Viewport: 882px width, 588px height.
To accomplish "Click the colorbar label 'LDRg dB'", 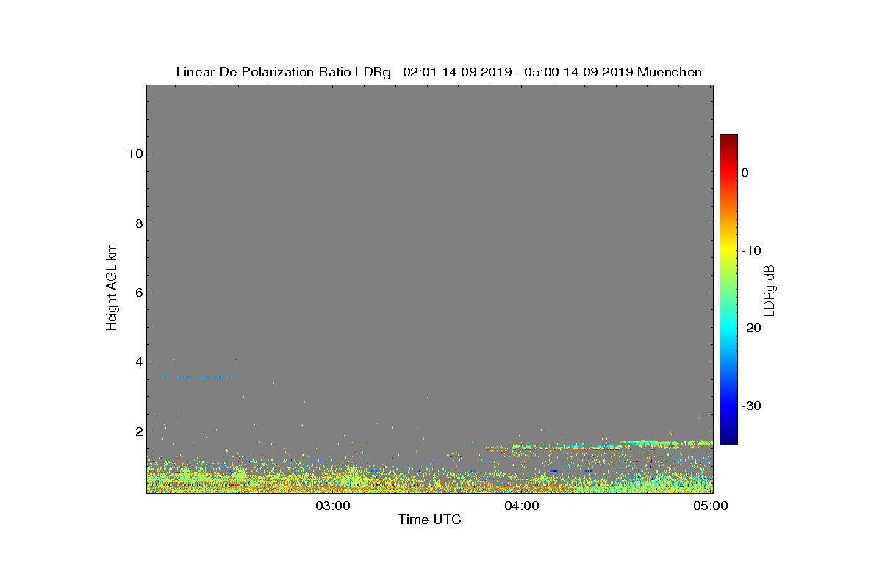I will point(770,290).
